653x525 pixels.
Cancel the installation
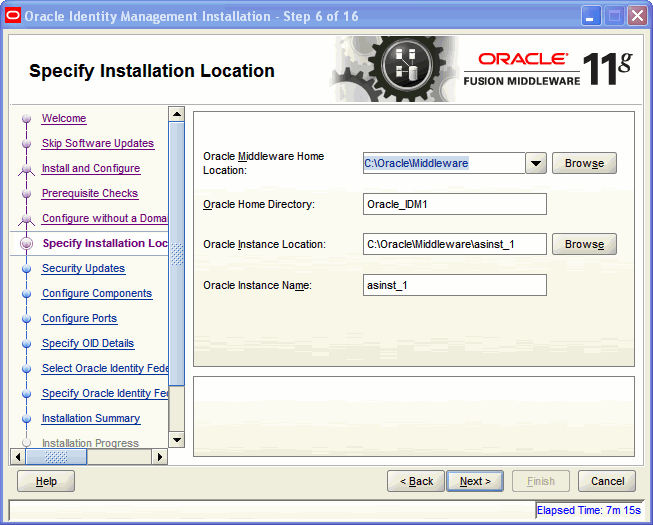point(607,481)
